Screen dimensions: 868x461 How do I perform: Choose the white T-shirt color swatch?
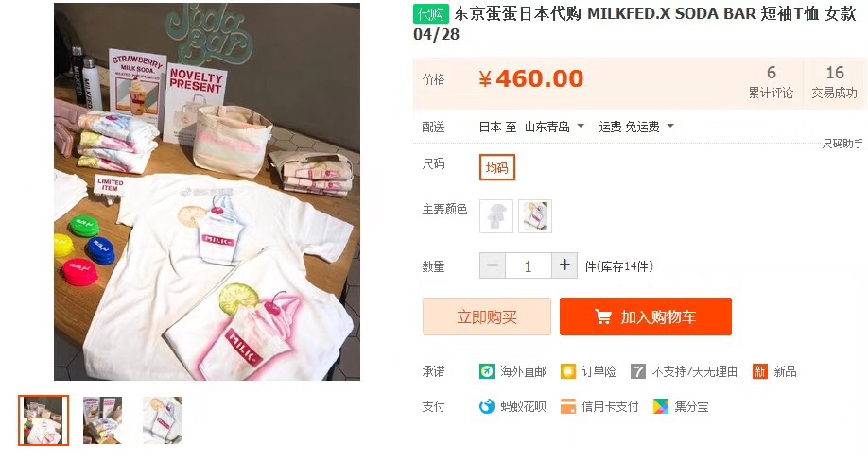coord(496,216)
